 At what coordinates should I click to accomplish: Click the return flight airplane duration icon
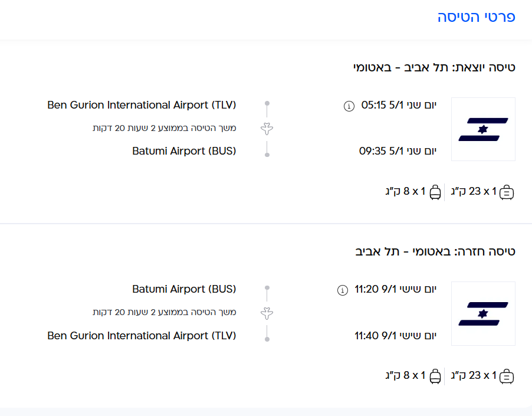pos(267,313)
